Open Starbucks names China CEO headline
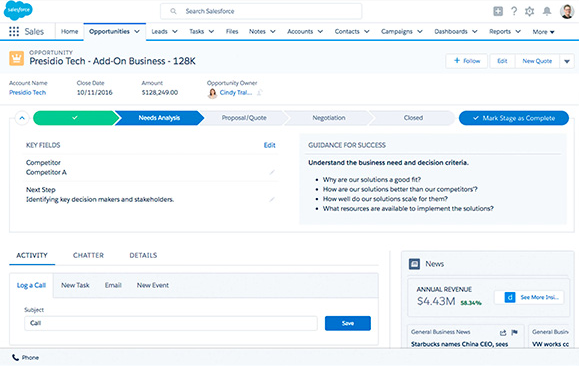Viewport: 579px width, 366px height. [459, 344]
